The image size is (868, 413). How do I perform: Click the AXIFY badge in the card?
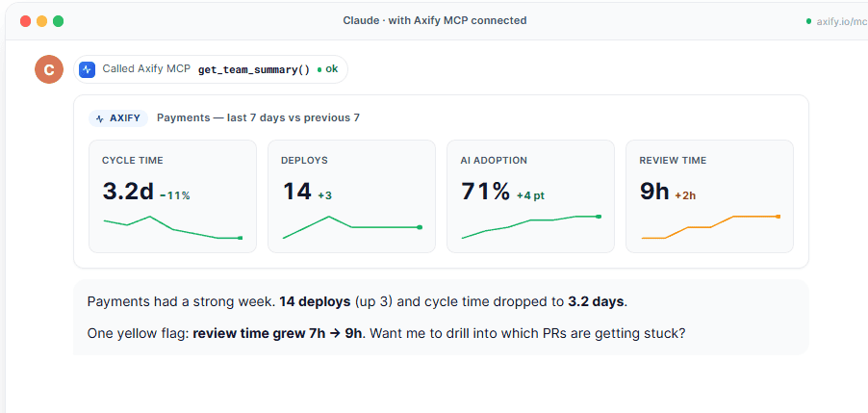click(x=118, y=117)
